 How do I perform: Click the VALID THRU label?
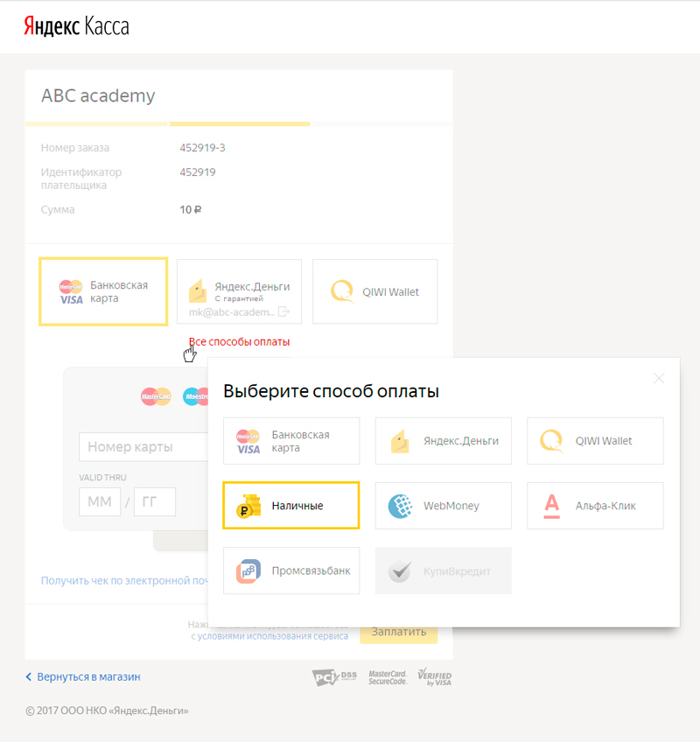pyautogui.click(x=102, y=478)
